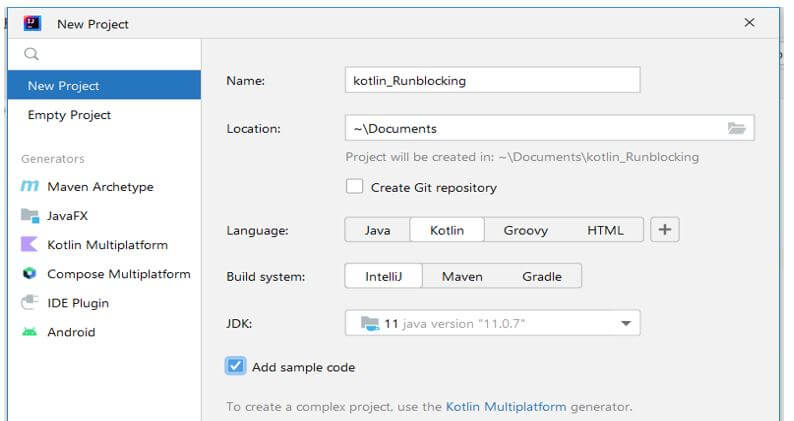Close the New Project dialog
Screen dimensions: 794x421
[749, 23]
